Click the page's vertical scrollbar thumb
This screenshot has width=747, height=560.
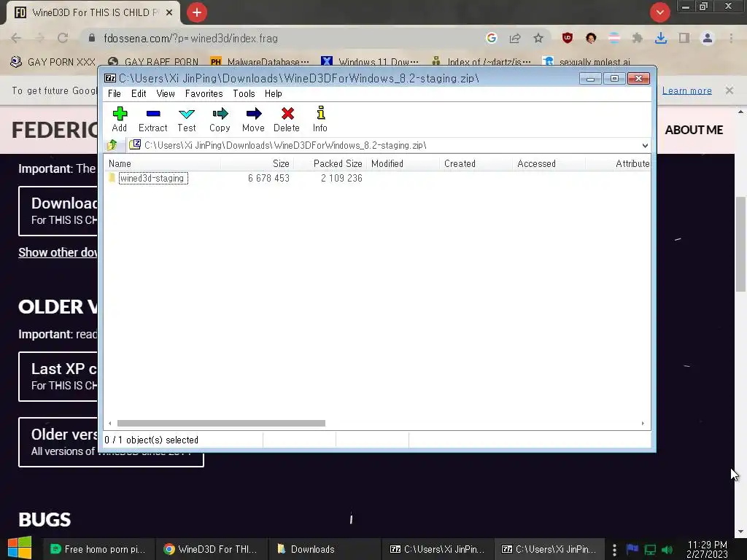click(x=740, y=244)
